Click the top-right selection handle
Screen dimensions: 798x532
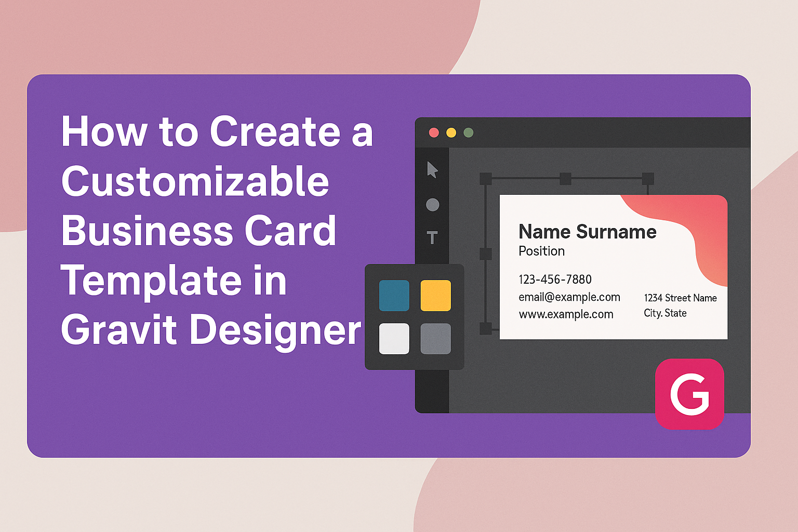pos(648,179)
